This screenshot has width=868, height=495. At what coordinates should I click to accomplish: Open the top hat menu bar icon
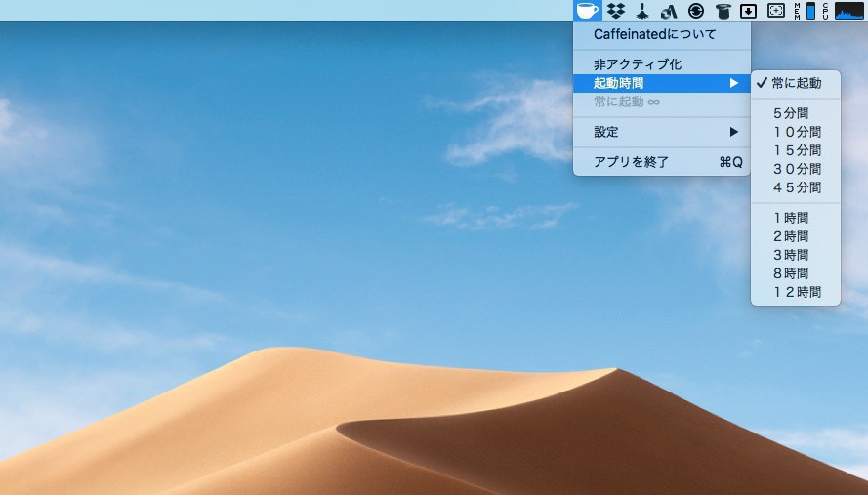pos(723,11)
